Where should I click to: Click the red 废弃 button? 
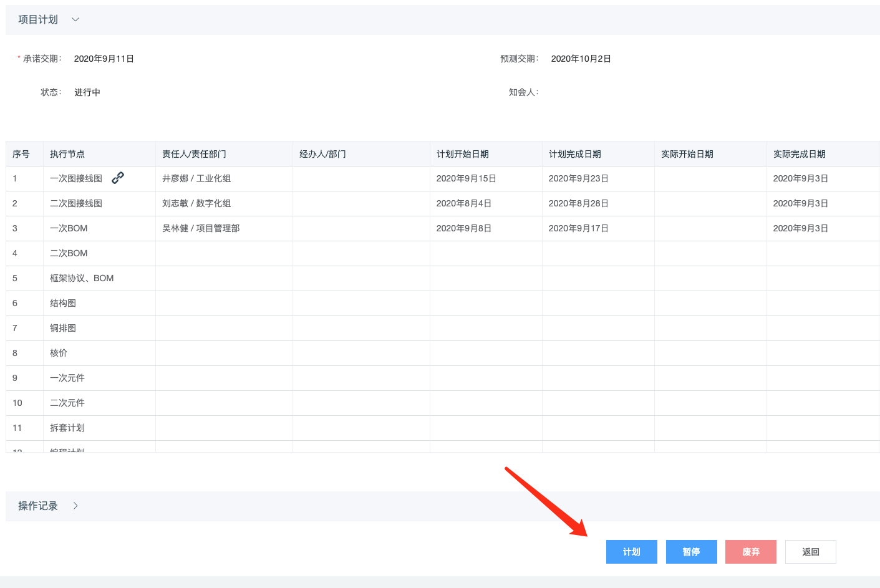click(750, 552)
